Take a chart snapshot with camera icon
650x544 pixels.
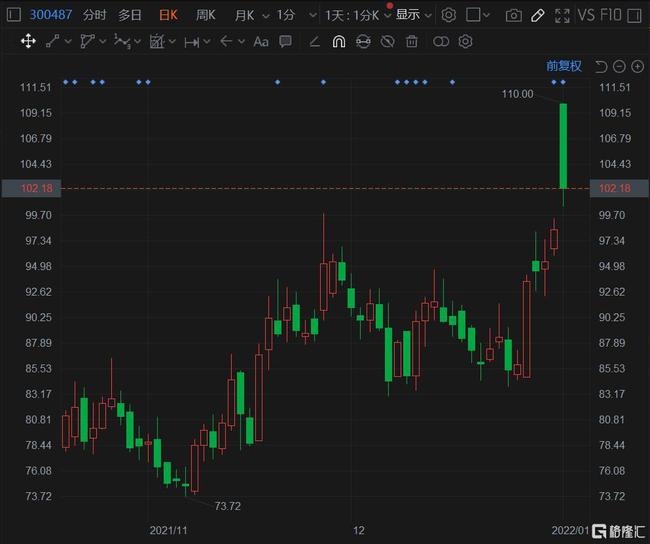514,16
